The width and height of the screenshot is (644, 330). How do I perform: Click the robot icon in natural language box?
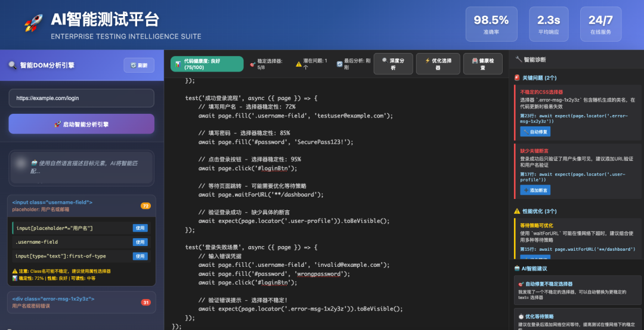point(34,163)
